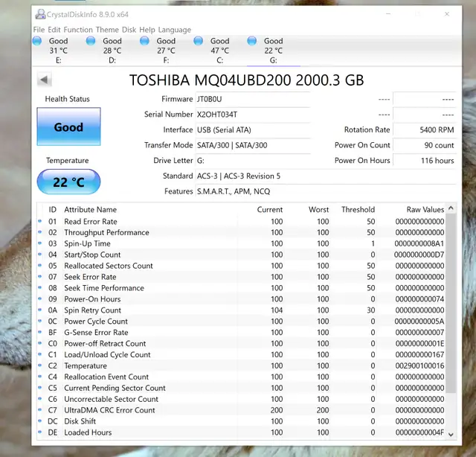
Task: Click the Standard field ACS-3 Revision 5
Action: 326,176
